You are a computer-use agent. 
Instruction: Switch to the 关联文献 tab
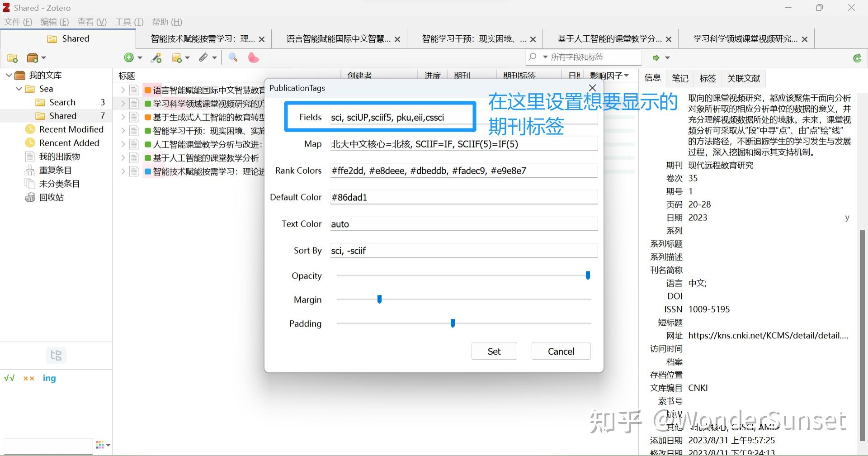tap(744, 78)
